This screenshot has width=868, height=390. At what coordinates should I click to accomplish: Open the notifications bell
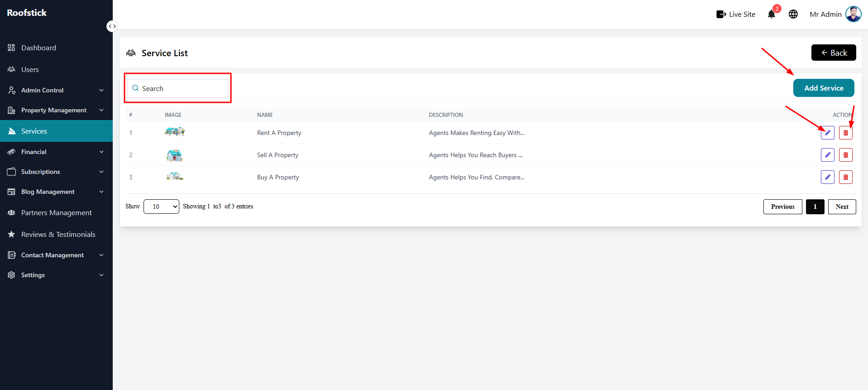tap(772, 14)
